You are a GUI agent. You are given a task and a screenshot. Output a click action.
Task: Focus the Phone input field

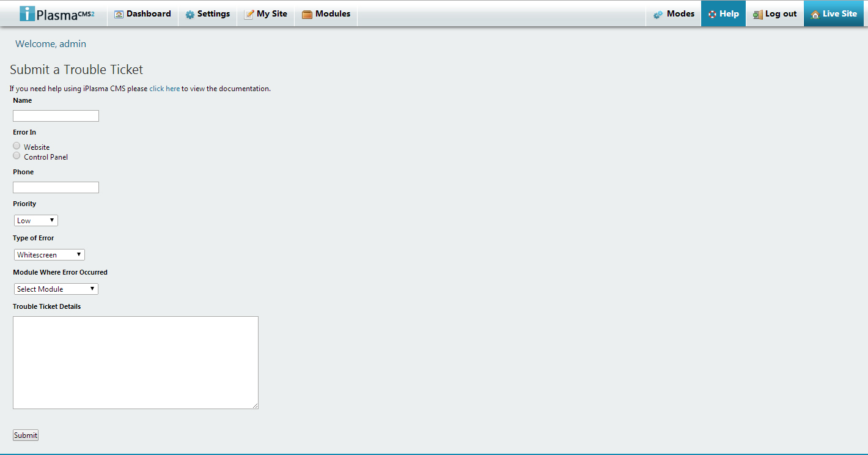coord(56,188)
